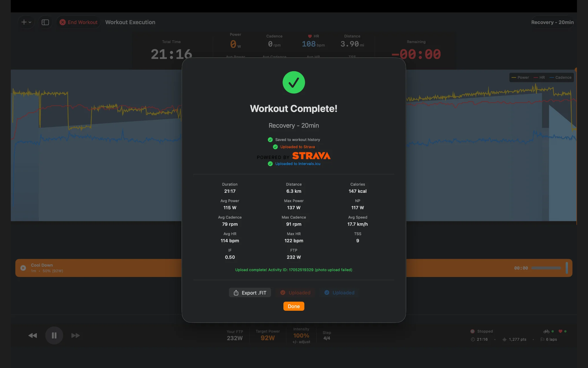Toggle the Power legend entry in chart
This screenshot has width=588, height=368.
(x=520, y=78)
